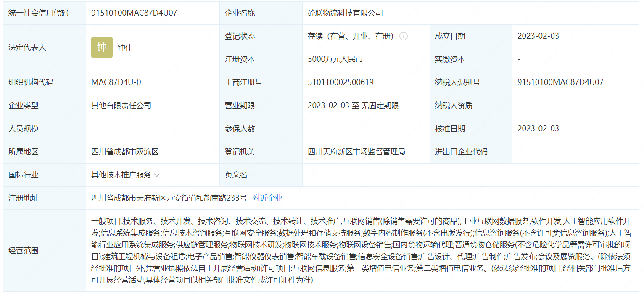644x294 pixels.
Task: Click the 经营范围 description paragraph
Action: coord(362,250)
